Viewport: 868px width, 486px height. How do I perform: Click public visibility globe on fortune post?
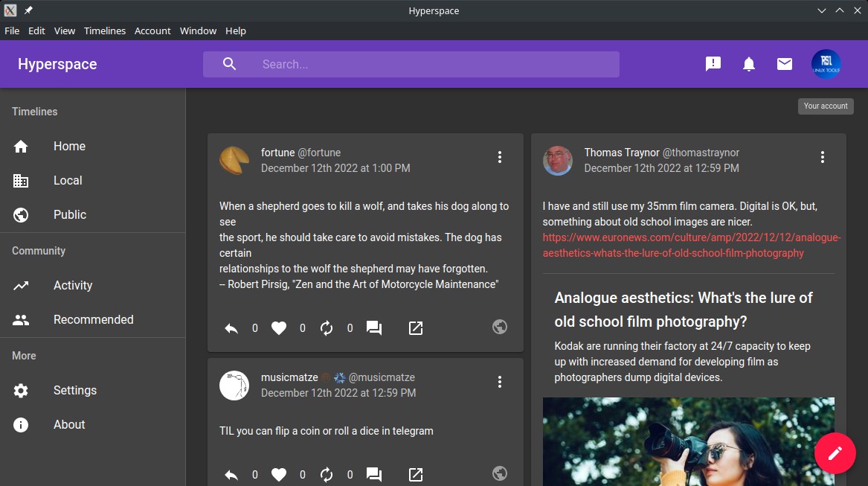500,327
